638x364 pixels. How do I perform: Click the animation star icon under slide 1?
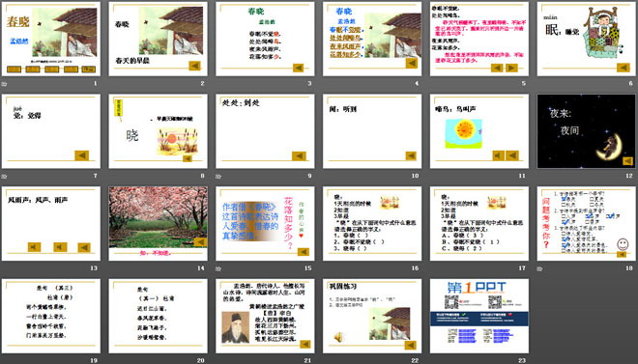4,84
